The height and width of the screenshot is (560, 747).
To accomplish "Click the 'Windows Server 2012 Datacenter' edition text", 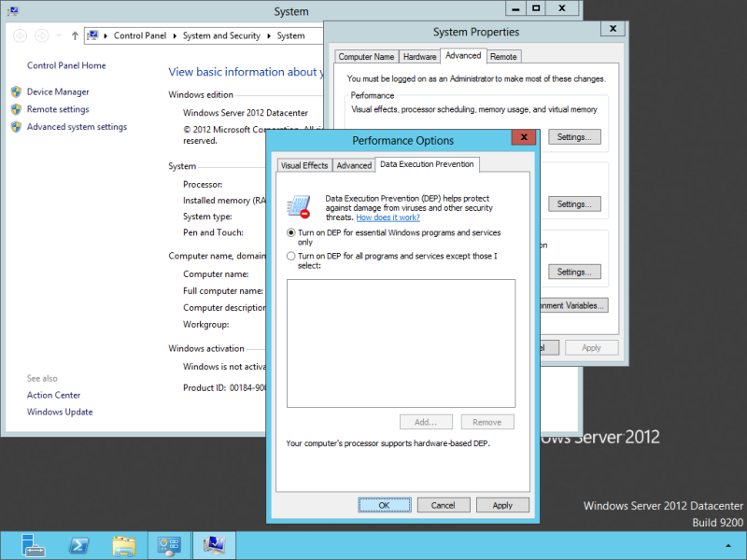I will click(246, 113).
